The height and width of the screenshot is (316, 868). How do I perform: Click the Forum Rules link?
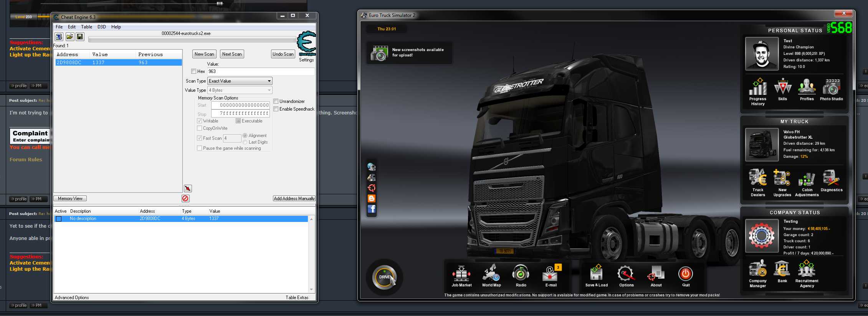point(26,160)
